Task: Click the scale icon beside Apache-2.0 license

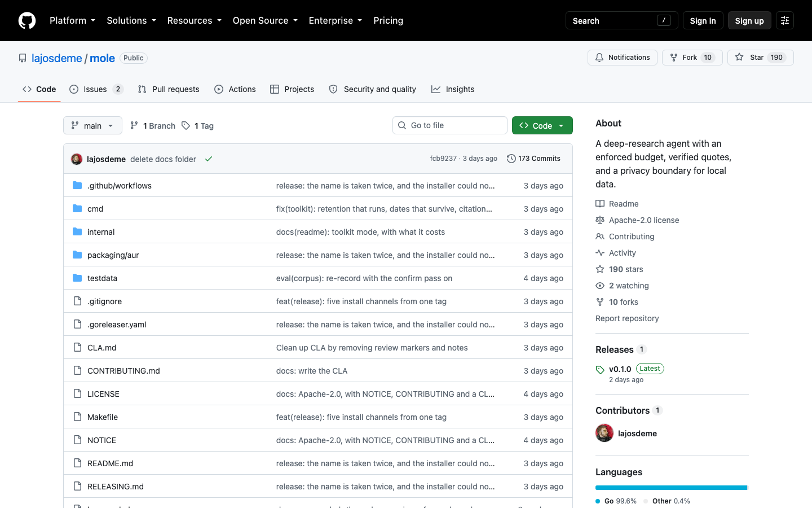Action: (600, 220)
